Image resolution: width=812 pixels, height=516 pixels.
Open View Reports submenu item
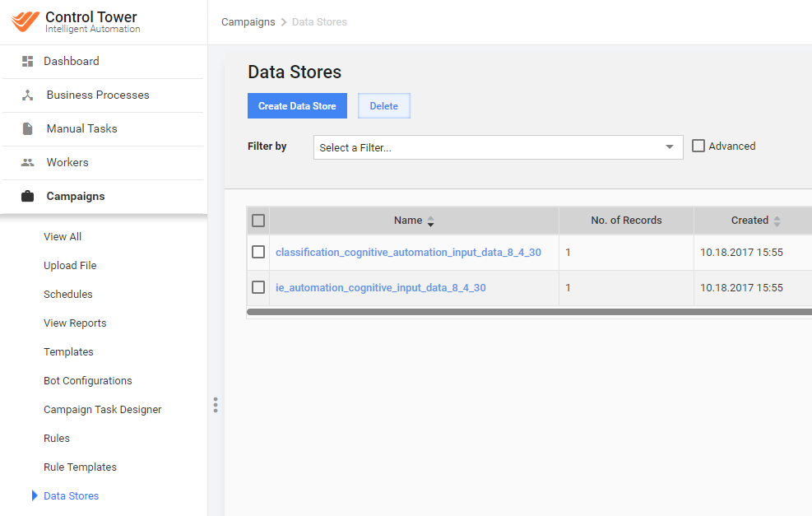click(75, 323)
